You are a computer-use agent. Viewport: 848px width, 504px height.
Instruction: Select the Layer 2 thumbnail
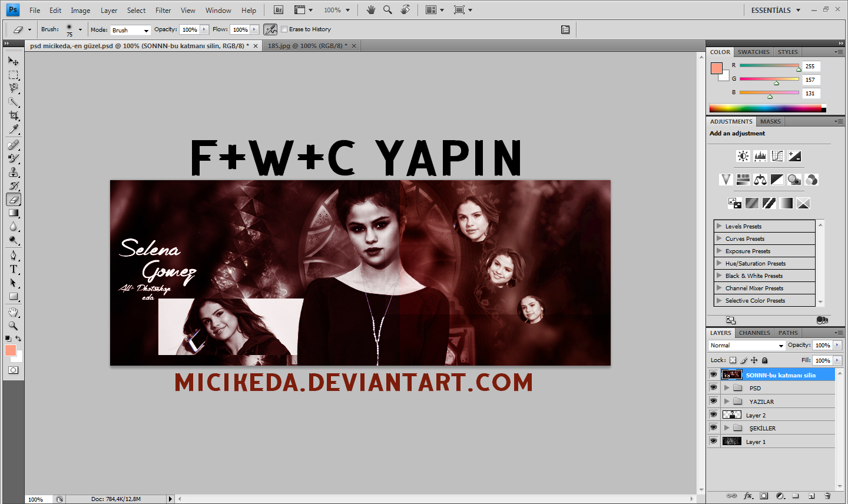click(732, 415)
